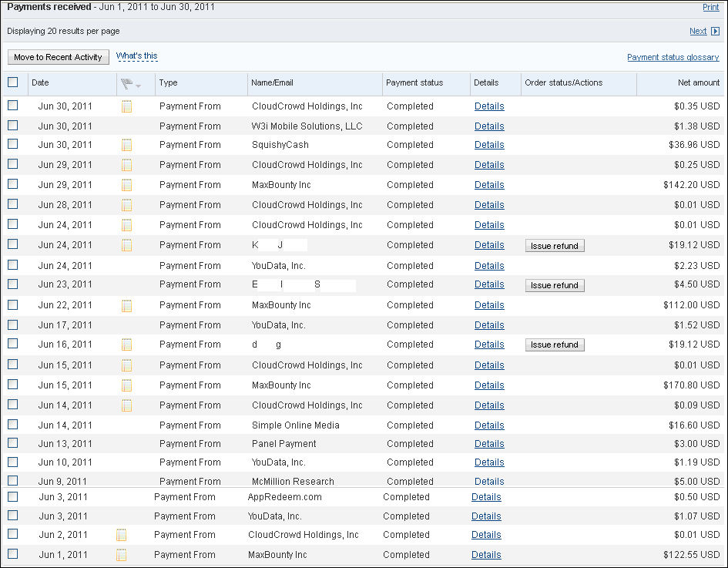Click the Print link
Screen dimensions: 728x568
click(x=711, y=7)
